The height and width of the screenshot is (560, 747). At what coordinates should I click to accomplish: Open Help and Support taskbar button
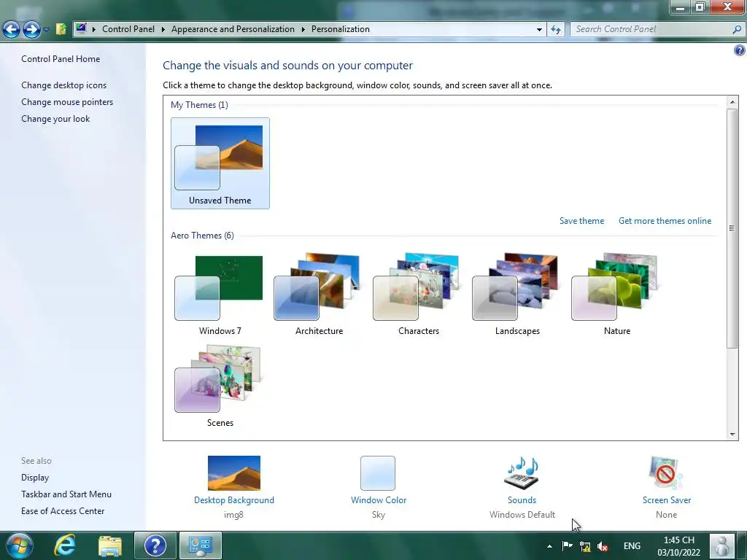pos(155,545)
